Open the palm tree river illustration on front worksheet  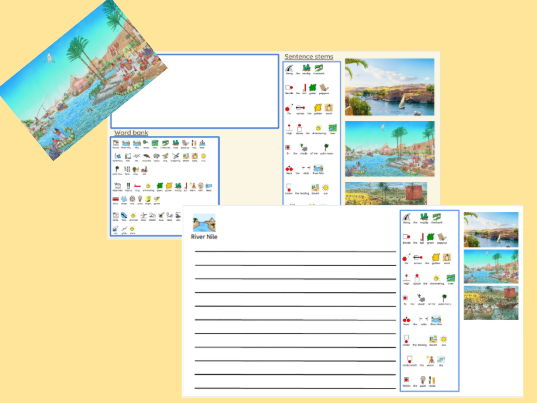(x=491, y=266)
